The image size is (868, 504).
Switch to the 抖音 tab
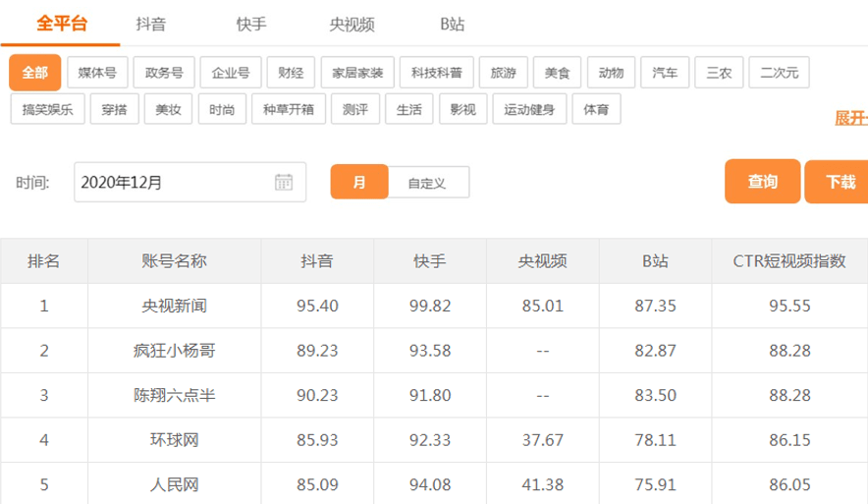pyautogui.click(x=151, y=25)
